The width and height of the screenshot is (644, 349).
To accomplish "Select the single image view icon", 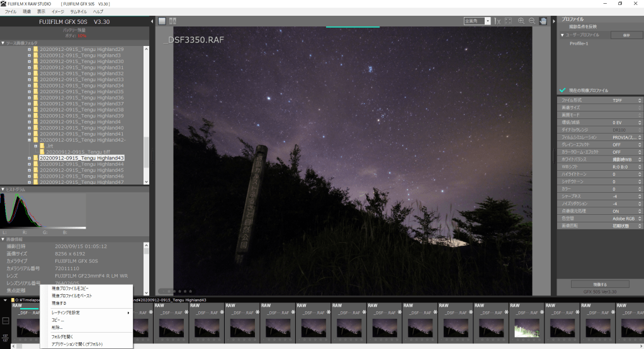I will (162, 21).
